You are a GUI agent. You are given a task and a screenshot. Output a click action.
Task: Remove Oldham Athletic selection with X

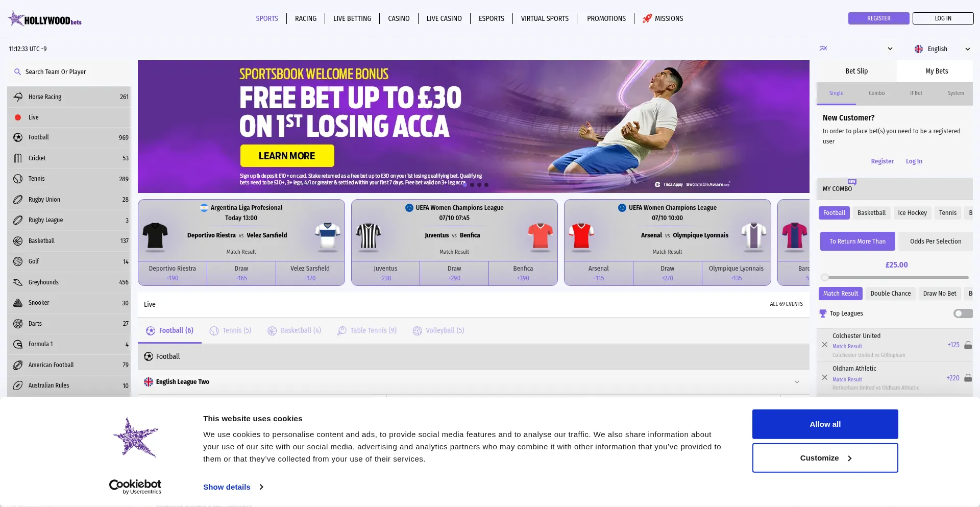pyautogui.click(x=825, y=377)
